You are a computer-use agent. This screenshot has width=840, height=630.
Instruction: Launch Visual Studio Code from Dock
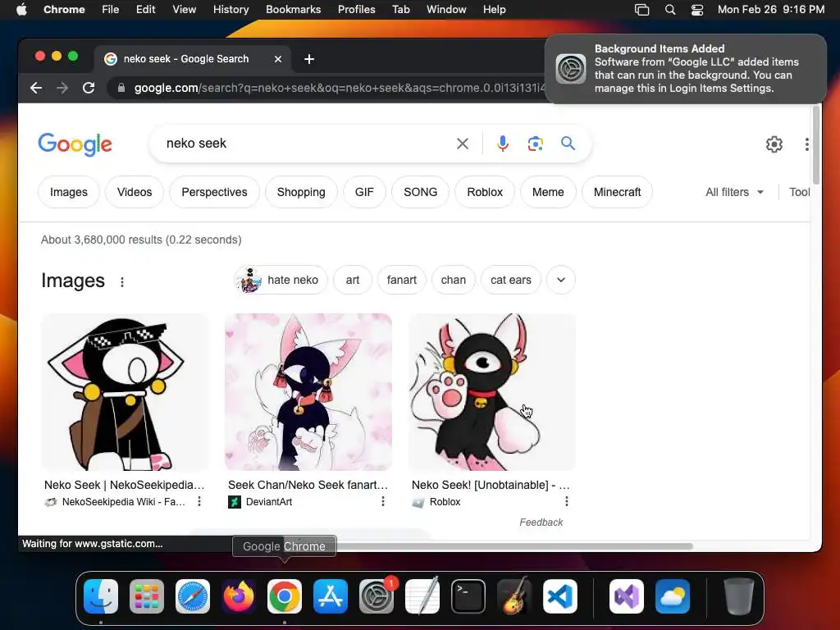tap(560, 596)
